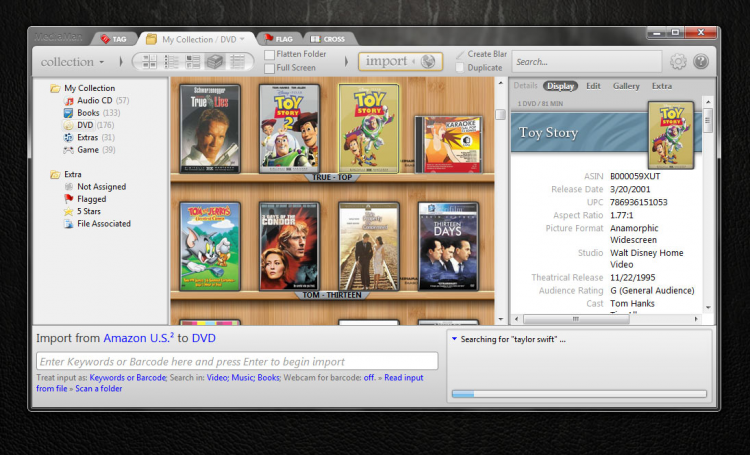Click the globe icon in the import button
This screenshot has height=455, width=750.
click(428, 61)
